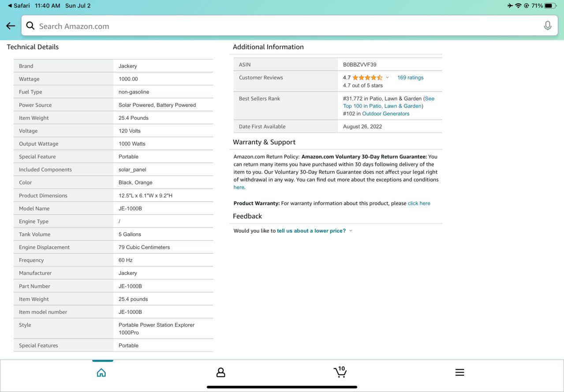Image resolution: width=564 pixels, height=392 pixels.
Task: Click the Feedback section heading
Action: 247,216
